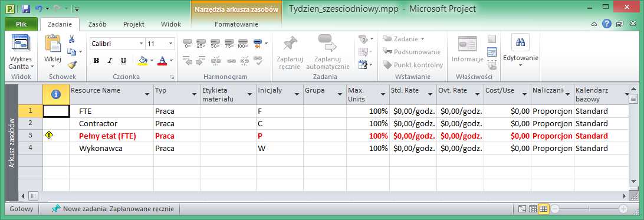Save project using the floppy disk icon
Screen dimensions: 644x220
pos(26,8)
